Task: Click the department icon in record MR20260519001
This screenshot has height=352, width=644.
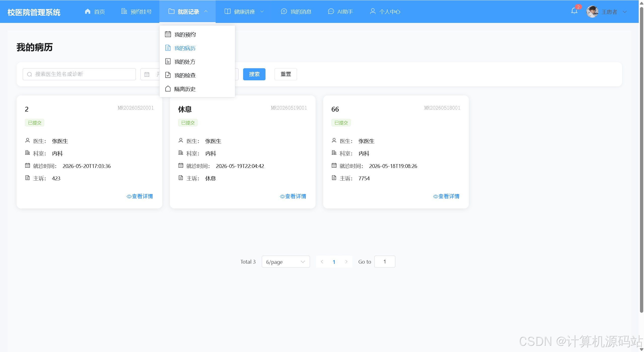Action: (x=181, y=153)
